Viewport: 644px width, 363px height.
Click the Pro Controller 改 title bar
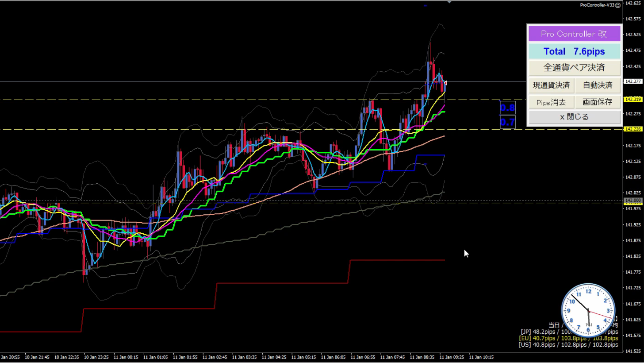coord(574,34)
